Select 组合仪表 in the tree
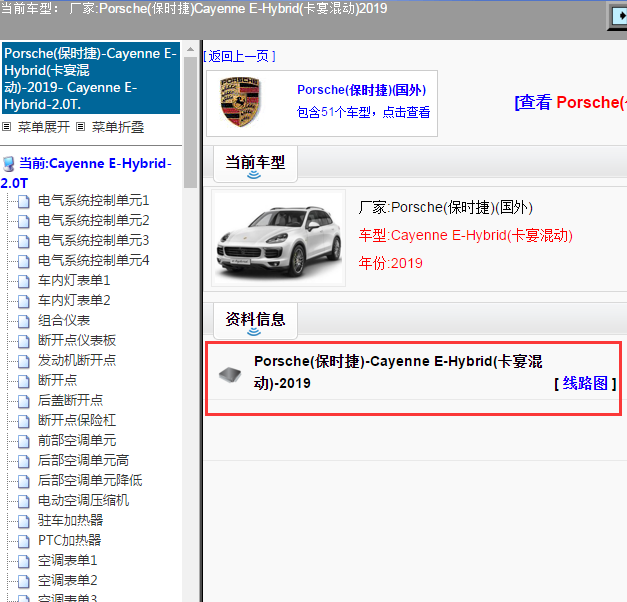This screenshot has height=602, width=627. click(x=64, y=320)
